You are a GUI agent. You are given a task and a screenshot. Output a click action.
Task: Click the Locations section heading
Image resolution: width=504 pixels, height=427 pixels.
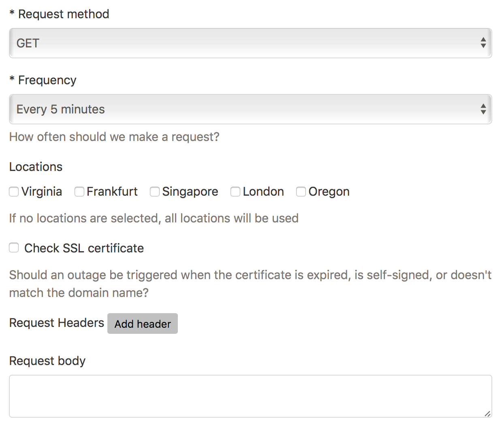36,167
